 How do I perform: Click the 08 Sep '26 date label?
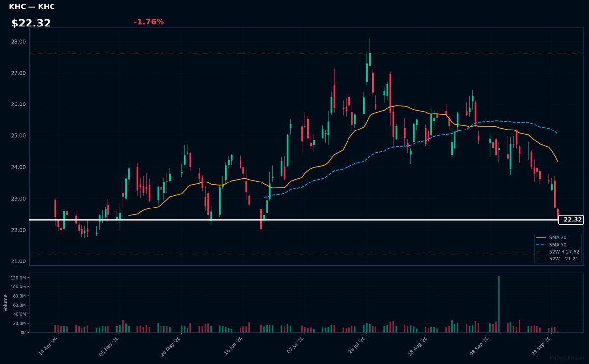pos(479,345)
